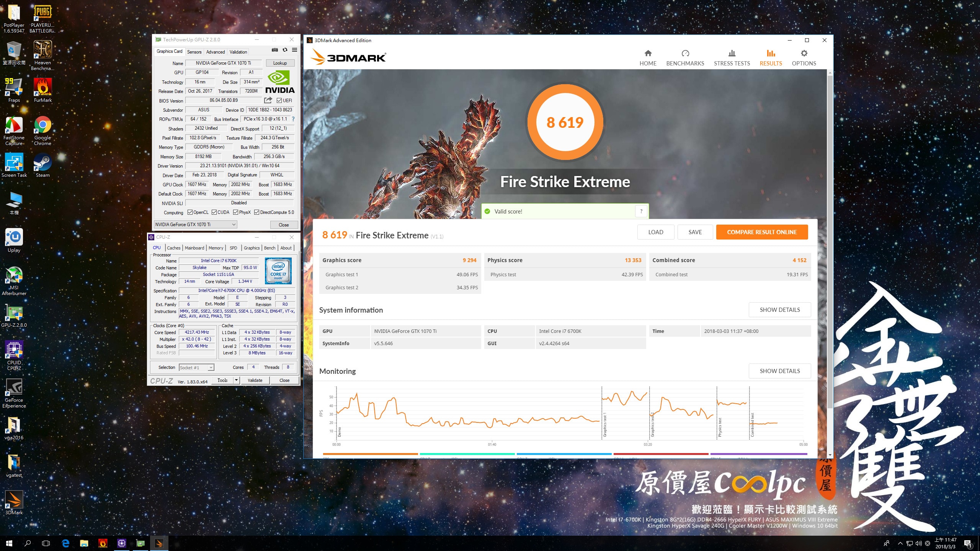The width and height of the screenshot is (980, 551).
Task: Open the 3DMark desktop shortcut
Action: coord(14,503)
